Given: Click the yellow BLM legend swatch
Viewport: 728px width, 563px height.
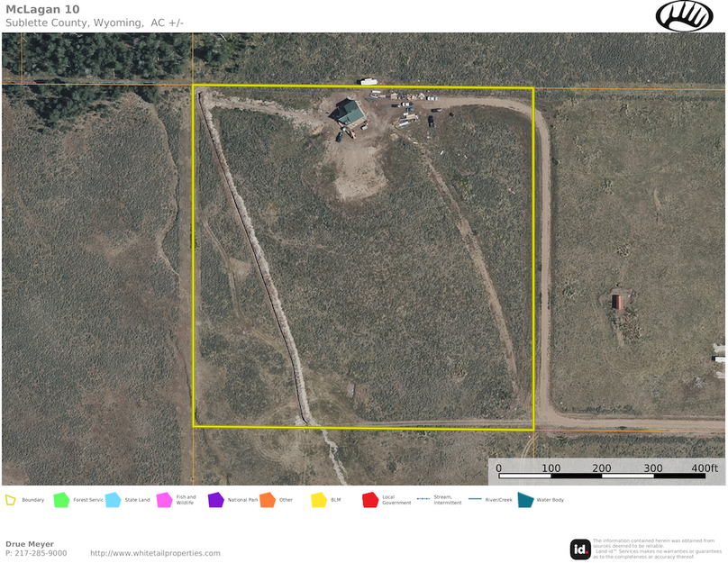Looking at the screenshot, I should pos(318,499).
